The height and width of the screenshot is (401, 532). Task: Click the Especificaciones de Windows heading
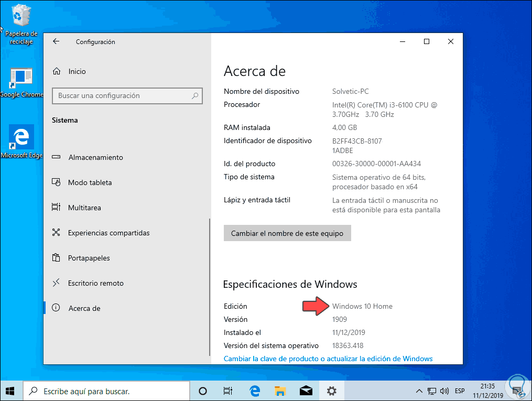click(x=290, y=284)
